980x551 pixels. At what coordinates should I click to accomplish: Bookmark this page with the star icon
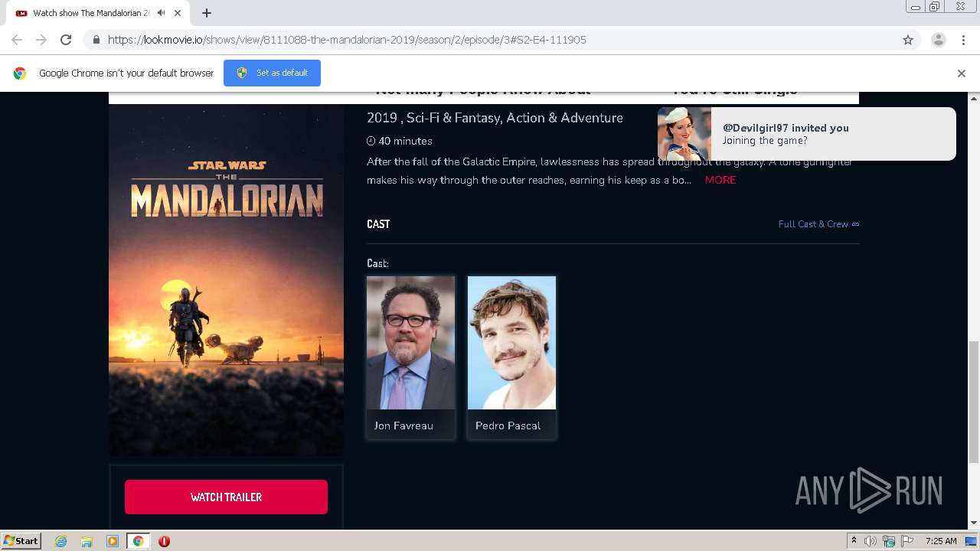click(908, 40)
